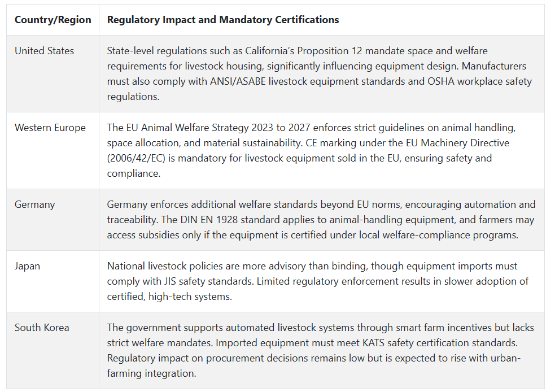Select the South Korea row label

coord(42,328)
